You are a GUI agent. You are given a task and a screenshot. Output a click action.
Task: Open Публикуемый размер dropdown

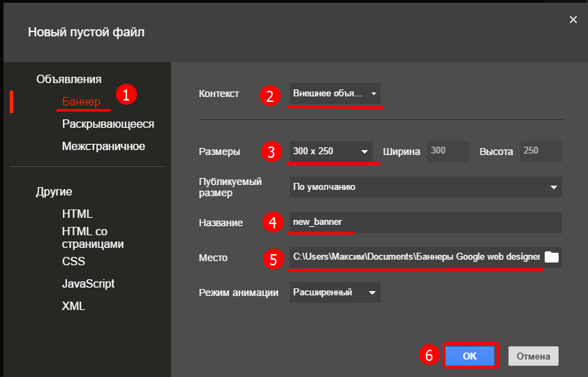425,187
